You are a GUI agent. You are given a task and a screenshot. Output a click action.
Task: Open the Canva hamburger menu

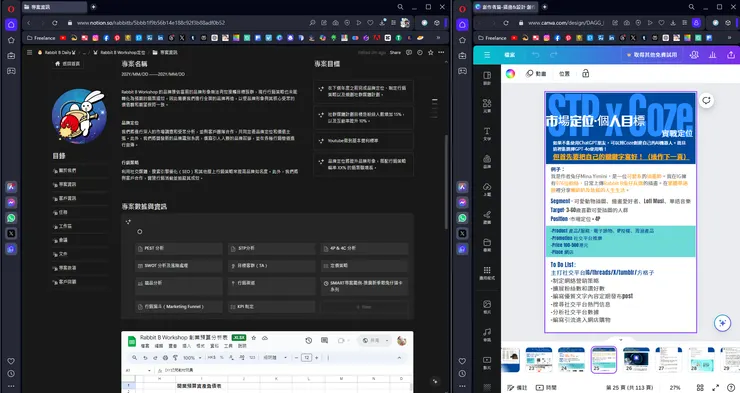click(487, 55)
